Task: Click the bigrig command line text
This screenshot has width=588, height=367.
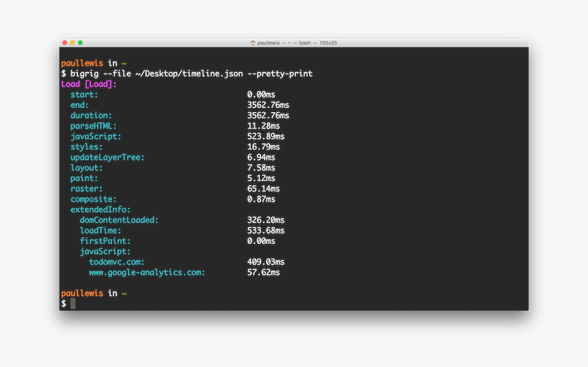Action: 191,74
